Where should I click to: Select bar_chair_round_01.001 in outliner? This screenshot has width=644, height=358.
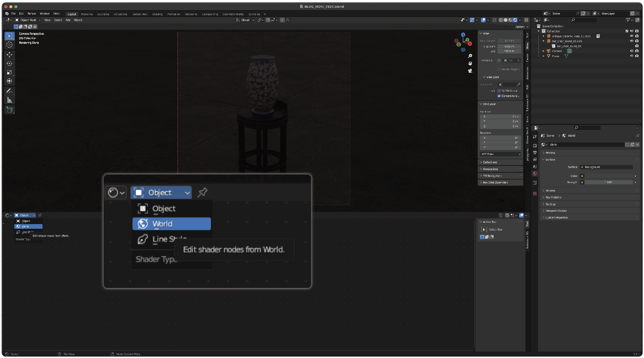coord(567,41)
